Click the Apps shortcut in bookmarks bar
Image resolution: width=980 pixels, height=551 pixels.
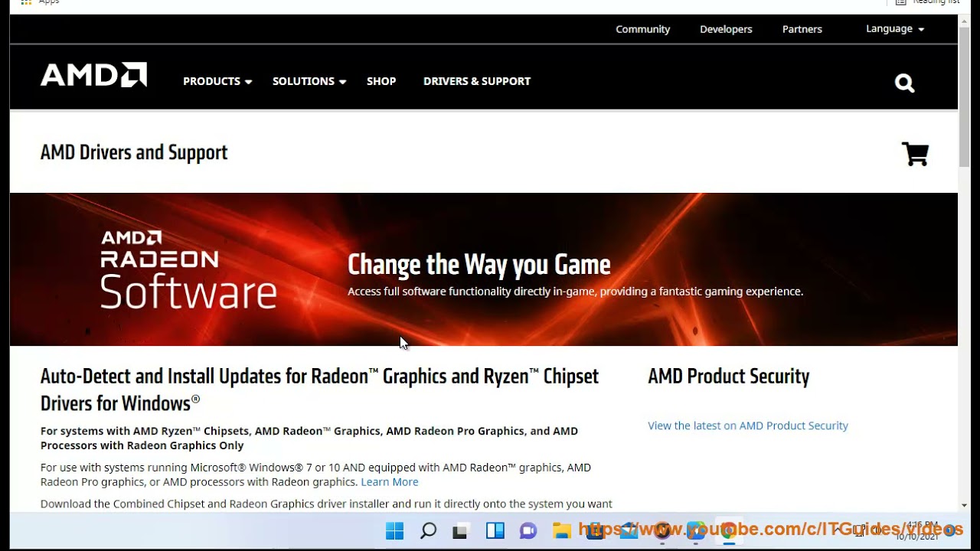point(41,2)
